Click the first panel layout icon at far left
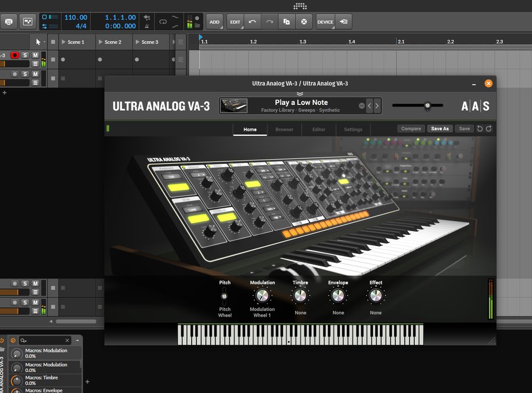This screenshot has width=532, height=393. (9, 22)
